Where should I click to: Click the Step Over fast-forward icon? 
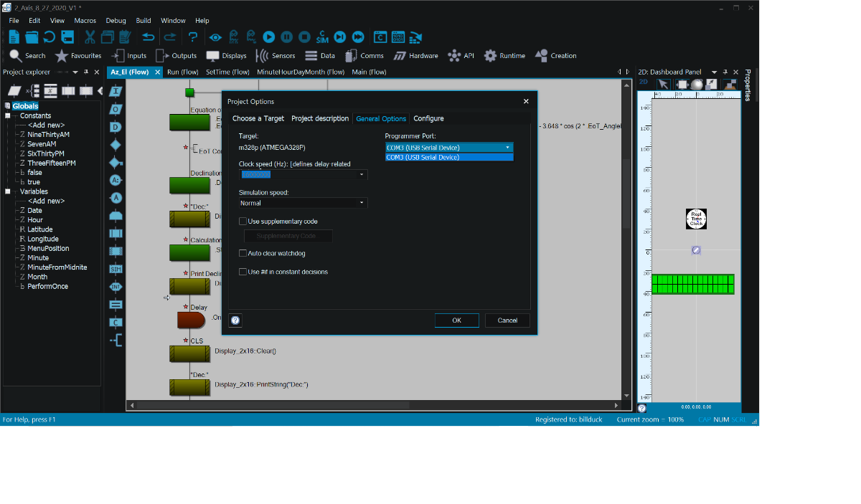[358, 37]
